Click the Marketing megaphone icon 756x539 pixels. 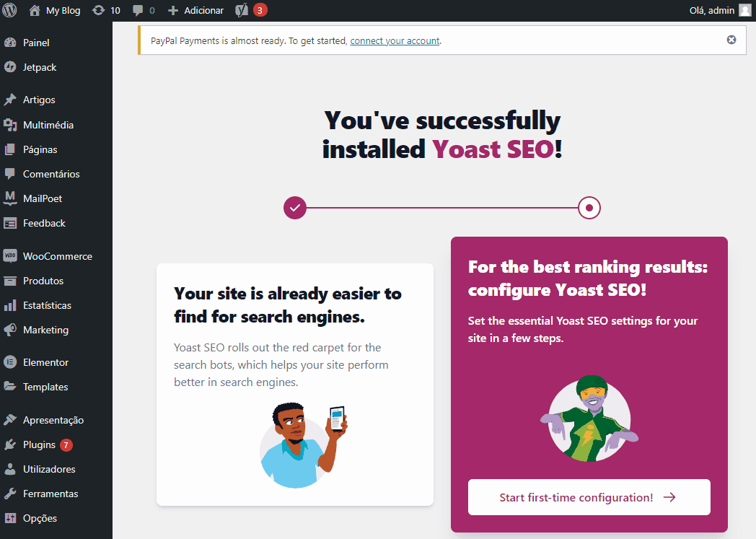10,330
